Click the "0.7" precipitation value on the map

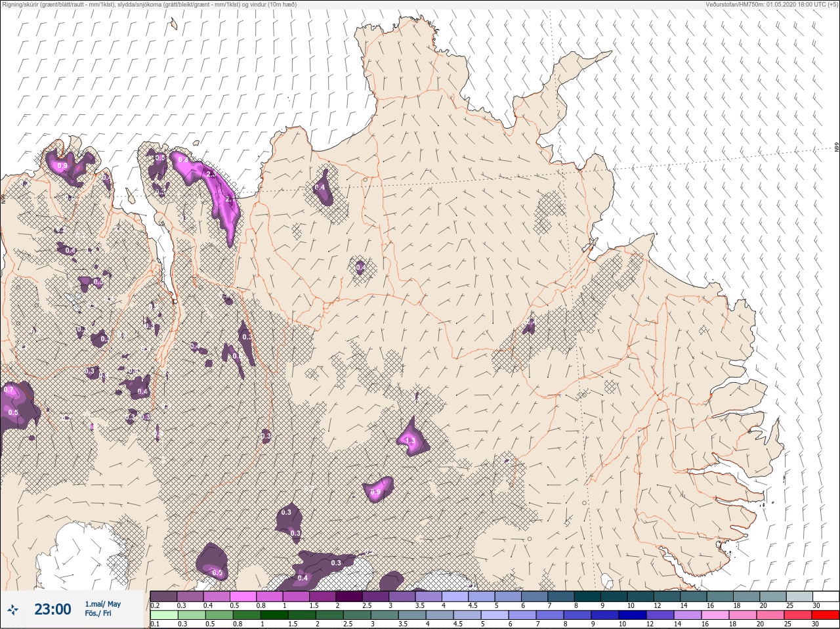9,390
